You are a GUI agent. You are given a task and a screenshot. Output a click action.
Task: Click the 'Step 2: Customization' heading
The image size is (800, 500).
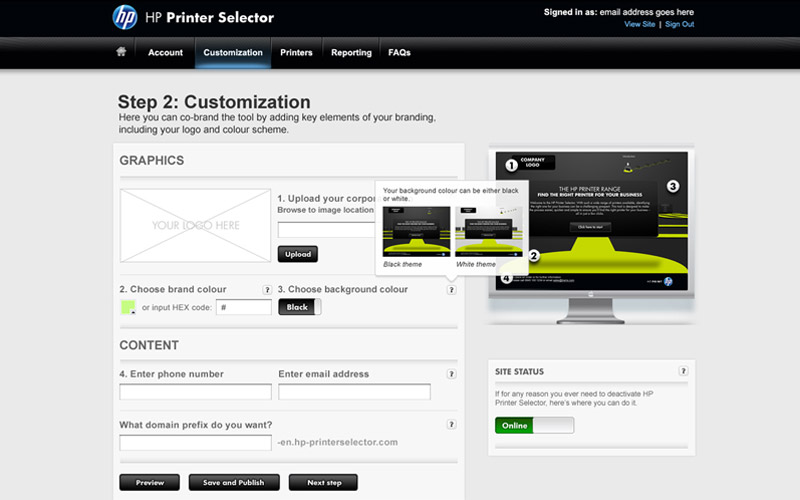(x=214, y=102)
